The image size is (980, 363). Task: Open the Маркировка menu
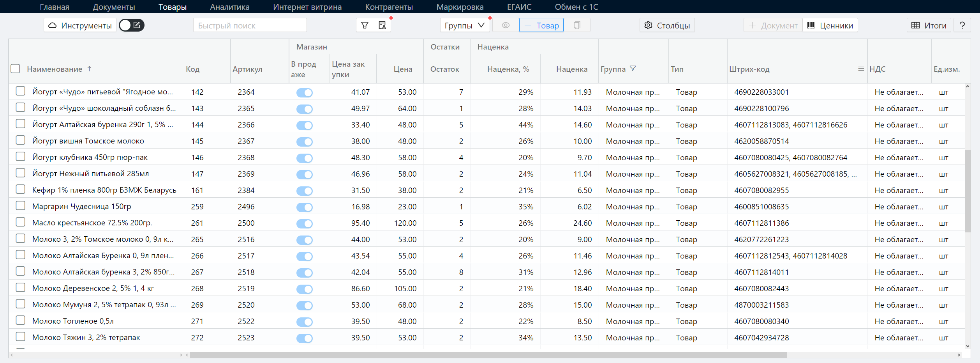460,7
